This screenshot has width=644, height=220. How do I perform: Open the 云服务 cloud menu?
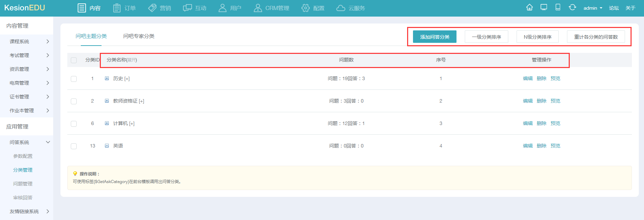click(350, 8)
